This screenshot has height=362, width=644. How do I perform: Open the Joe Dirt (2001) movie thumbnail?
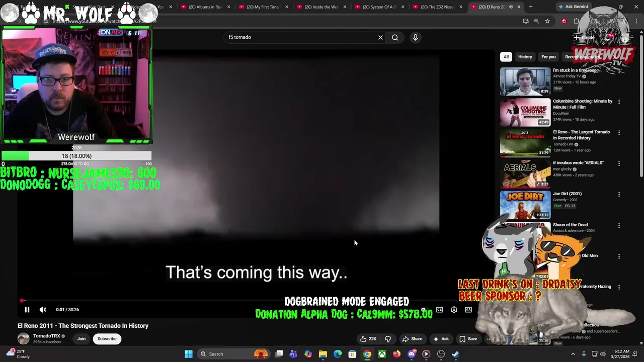coord(525,205)
